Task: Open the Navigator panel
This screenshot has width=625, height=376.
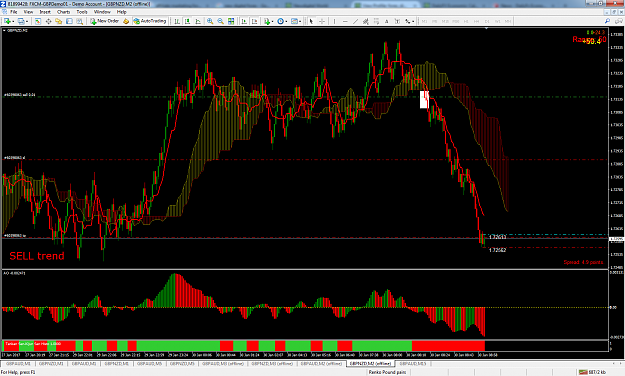Action: (59, 21)
